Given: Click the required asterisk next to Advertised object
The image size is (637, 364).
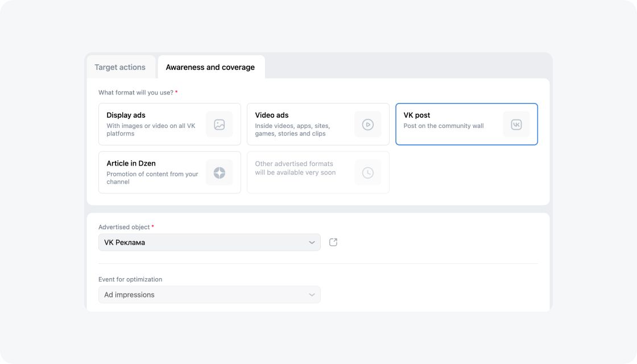Looking at the screenshot, I should tap(154, 226).
